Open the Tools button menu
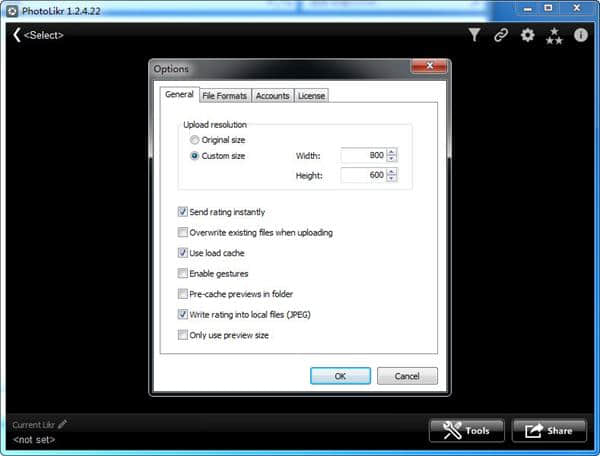The width and height of the screenshot is (600, 456). point(467,431)
